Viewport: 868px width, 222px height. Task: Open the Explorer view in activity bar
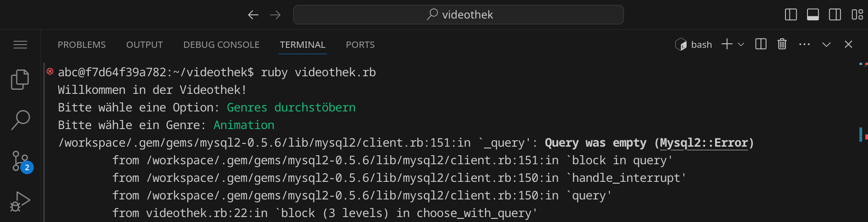pyautogui.click(x=20, y=80)
